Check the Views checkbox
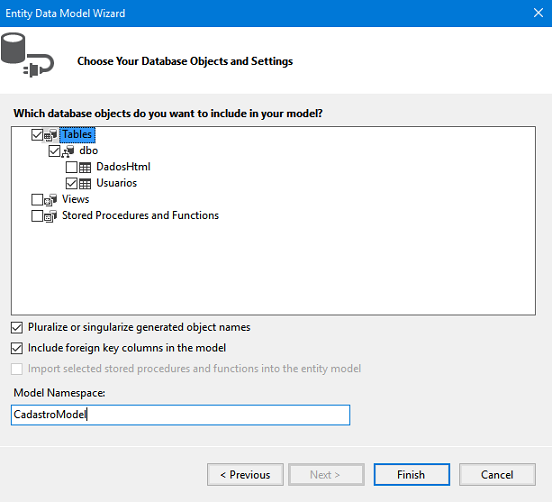Screen dimensions: 552x502 [37, 200]
